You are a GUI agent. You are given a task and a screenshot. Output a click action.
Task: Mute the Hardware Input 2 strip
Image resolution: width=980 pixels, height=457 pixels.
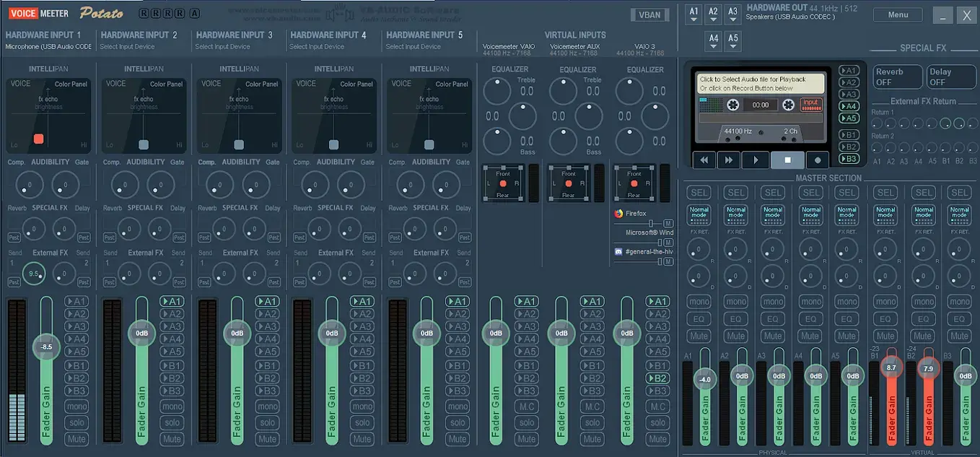(x=172, y=439)
